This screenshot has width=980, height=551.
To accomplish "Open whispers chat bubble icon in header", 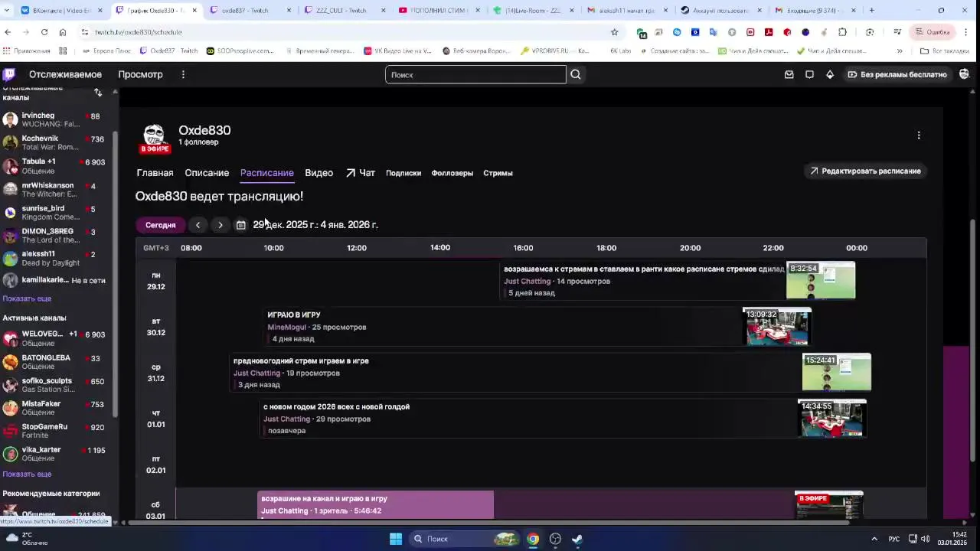I will pyautogui.click(x=809, y=74).
